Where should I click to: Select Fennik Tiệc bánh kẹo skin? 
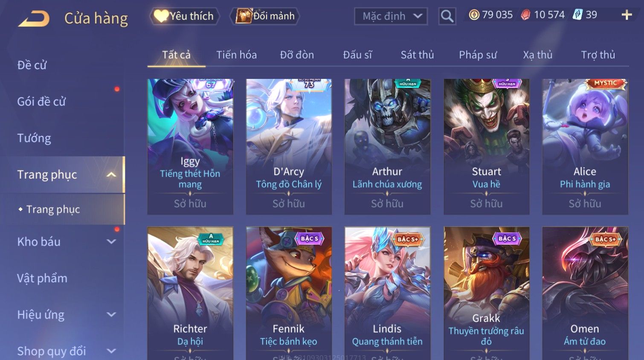pyautogui.click(x=289, y=293)
